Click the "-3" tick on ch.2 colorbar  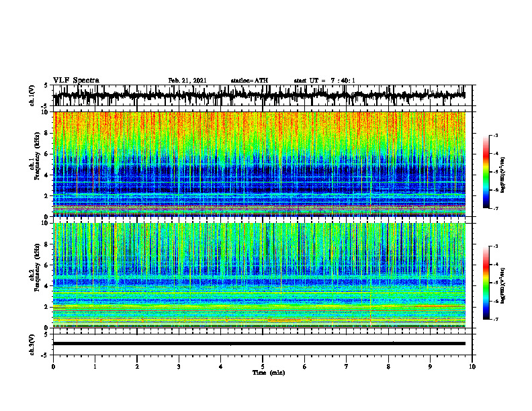[495, 246]
